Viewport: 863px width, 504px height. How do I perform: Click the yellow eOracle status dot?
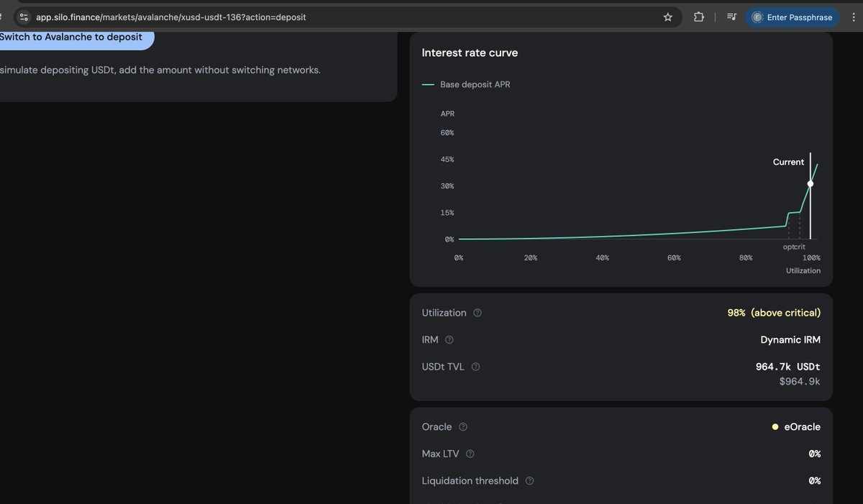pos(775,427)
